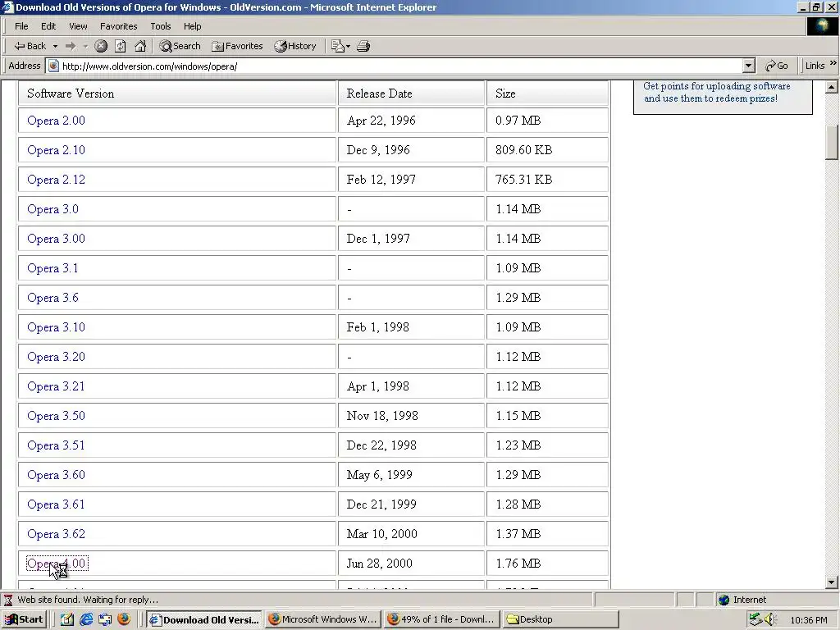The image size is (840, 630).
Task: Launch Firefox from Quick Launch bar
Action: click(x=124, y=619)
